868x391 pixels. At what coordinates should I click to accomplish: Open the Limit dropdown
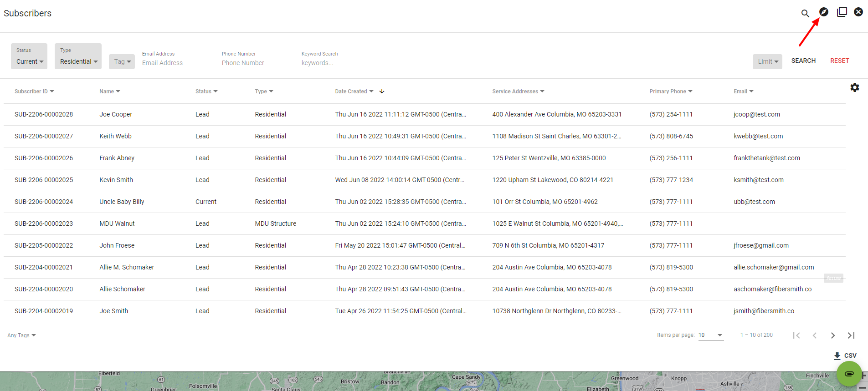click(x=767, y=61)
